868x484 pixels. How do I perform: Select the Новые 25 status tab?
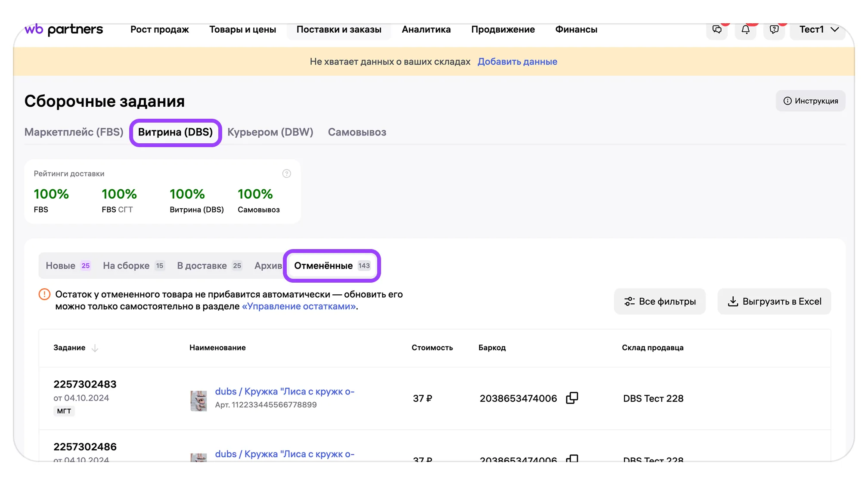(x=68, y=266)
